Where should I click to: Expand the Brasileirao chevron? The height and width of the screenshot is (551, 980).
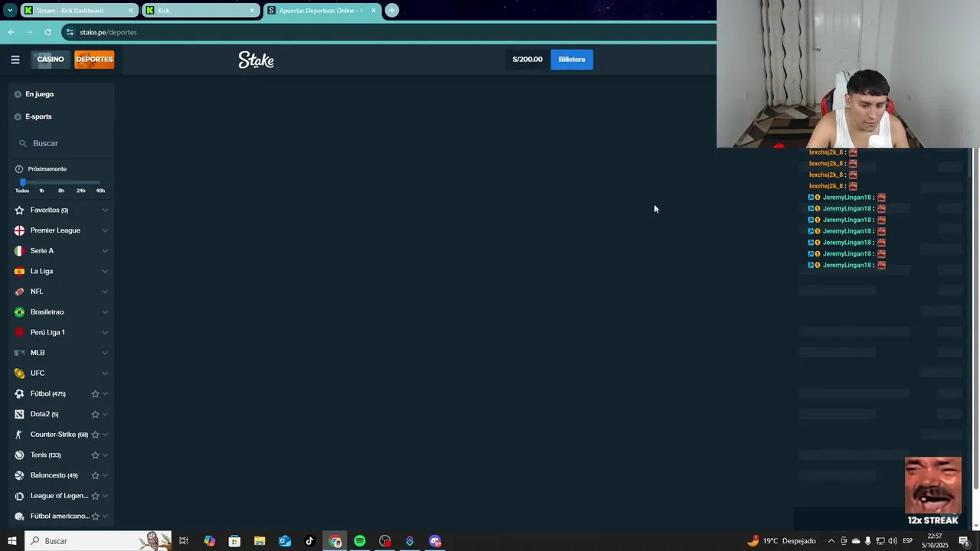(105, 312)
